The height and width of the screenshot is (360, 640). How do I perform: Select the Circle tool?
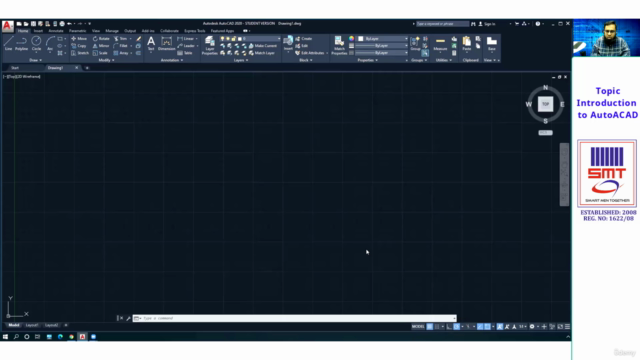click(x=36, y=43)
